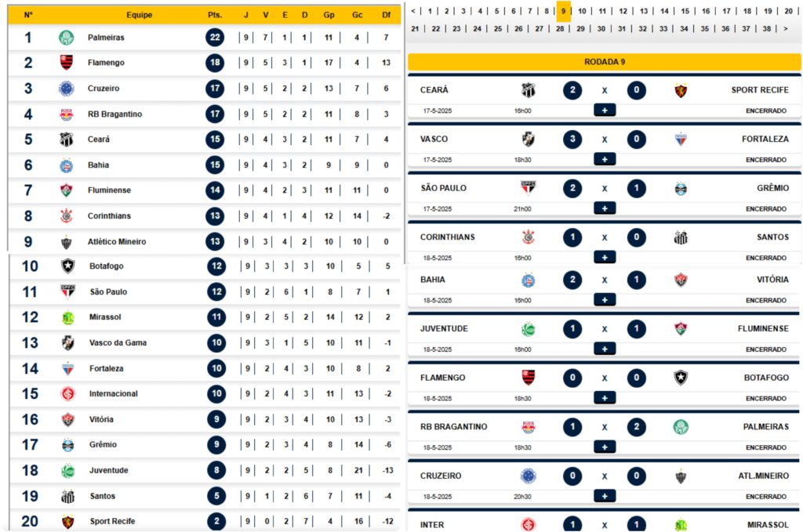Click the Pts. column header

tap(215, 15)
